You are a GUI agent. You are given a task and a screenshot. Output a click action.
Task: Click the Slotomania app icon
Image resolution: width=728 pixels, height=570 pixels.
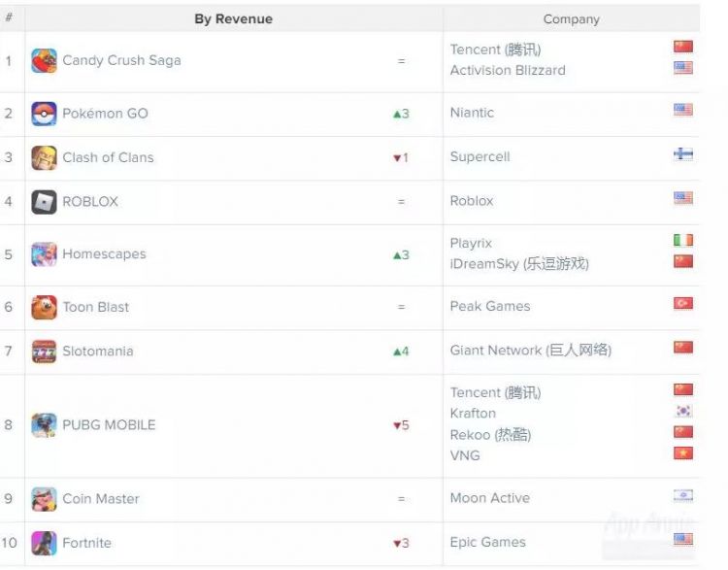[44, 352]
